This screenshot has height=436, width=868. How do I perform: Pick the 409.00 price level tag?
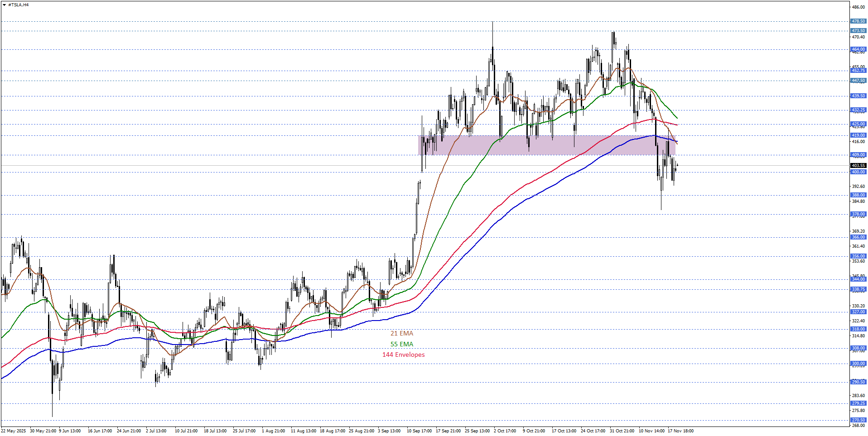pyautogui.click(x=858, y=155)
